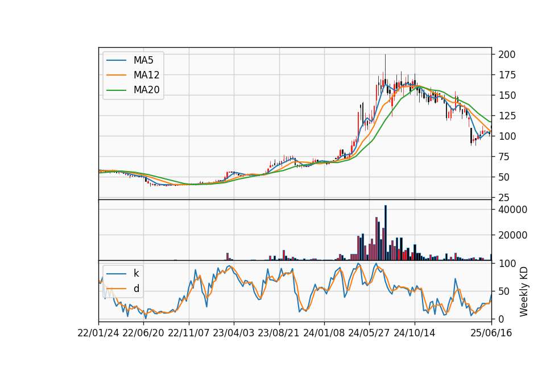The image size is (546, 392).
Task: Click the 22/06/20 date tick label
Action: click(143, 333)
